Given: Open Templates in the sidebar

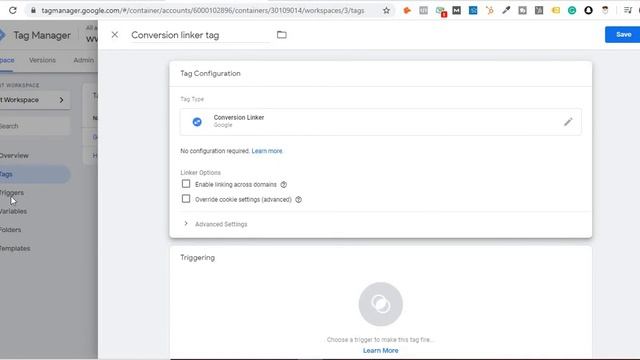Looking at the screenshot, I should point(15,248).
